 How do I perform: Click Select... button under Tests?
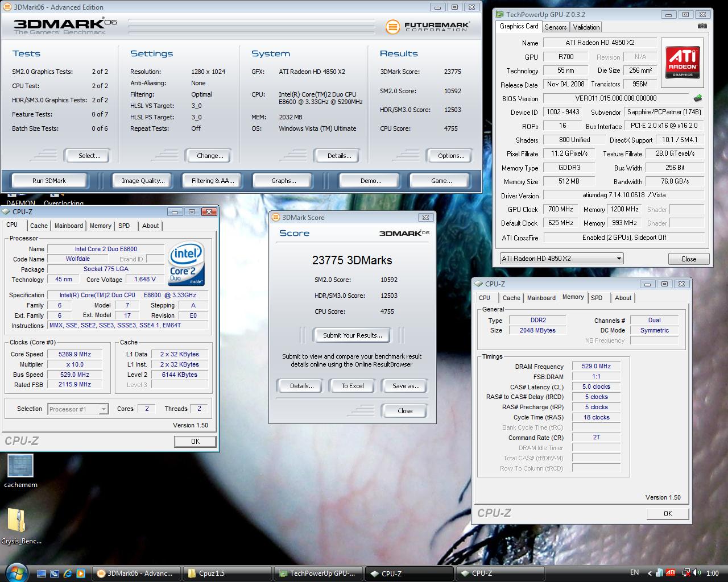pyautogui.click(x=89, y=156)
